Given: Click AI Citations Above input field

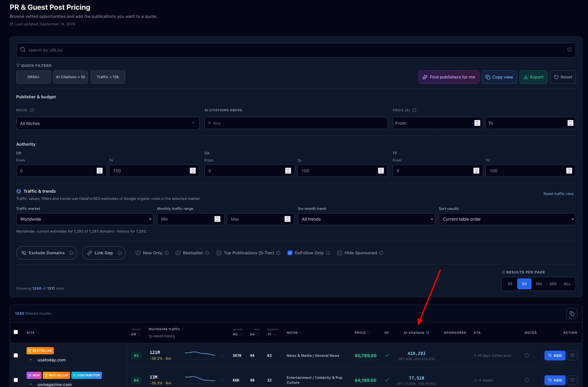Looking at the screenshot, I should 296,123.
